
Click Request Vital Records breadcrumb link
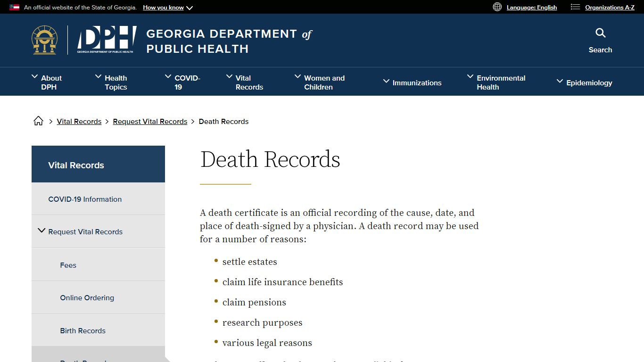[150, 122]
